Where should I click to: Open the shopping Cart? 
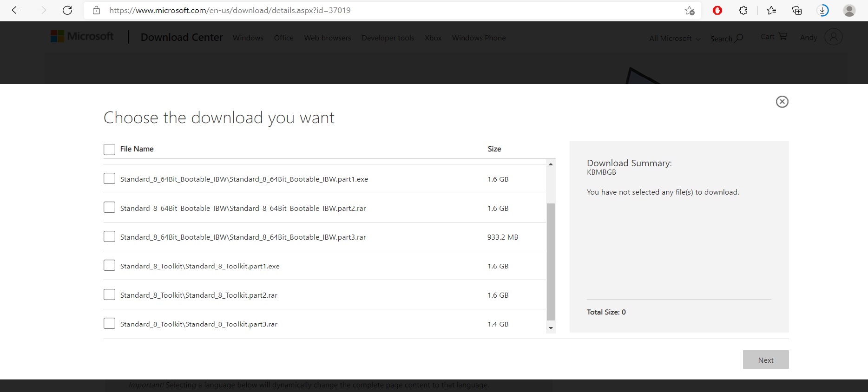pos(774,36)
